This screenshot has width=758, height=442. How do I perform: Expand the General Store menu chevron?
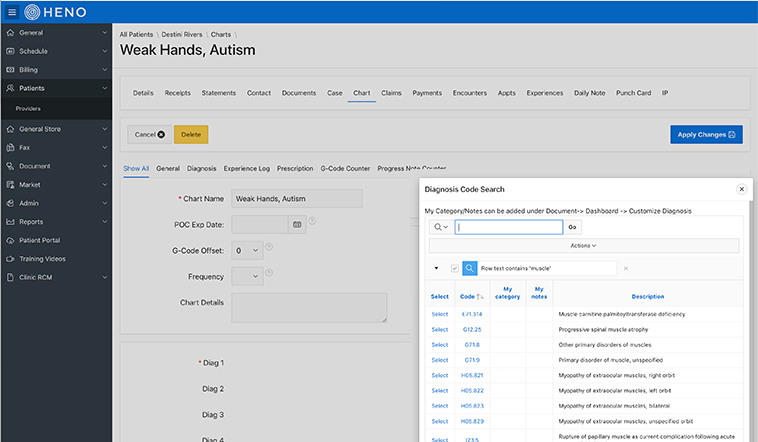click(105, 129)
